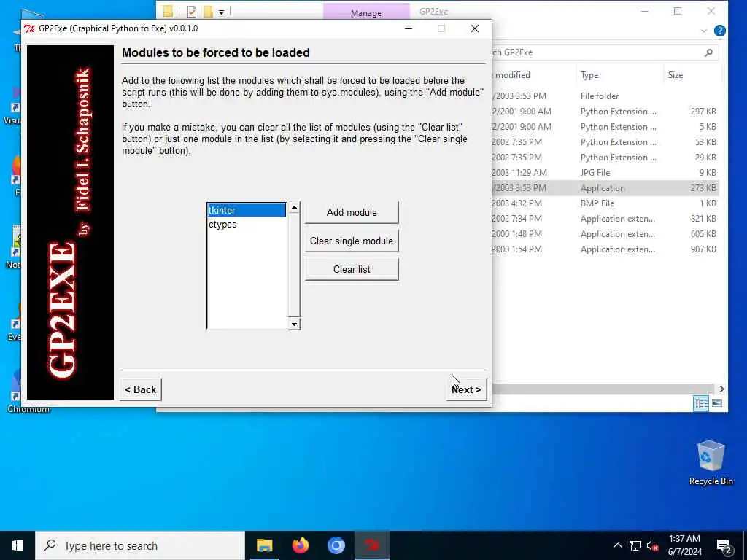
Task: Open notification center icon
Action: click(724, 545)
